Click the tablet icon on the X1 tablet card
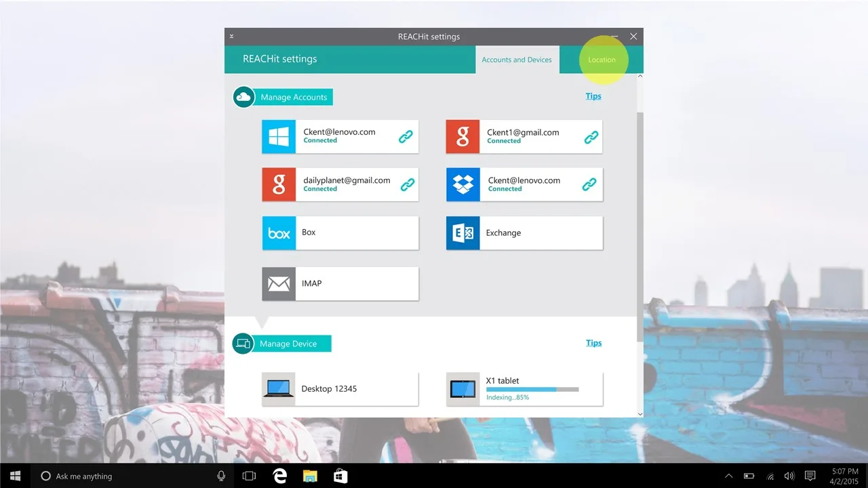Image resolution: width=868 pixels, height=488 pixels. (462, 389)
